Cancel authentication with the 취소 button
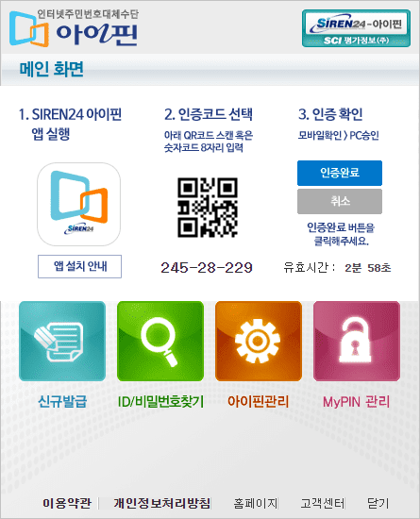The width and height of the screenshot is (420, 519). [x=340, y=202]
